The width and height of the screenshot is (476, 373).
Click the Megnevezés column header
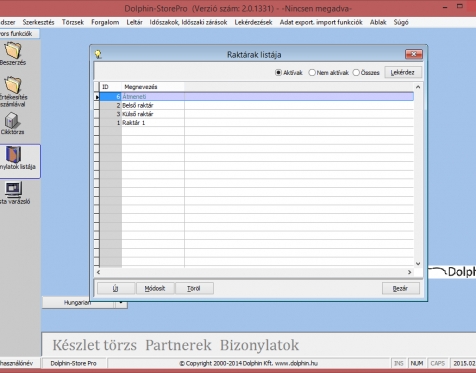(153, 87)
